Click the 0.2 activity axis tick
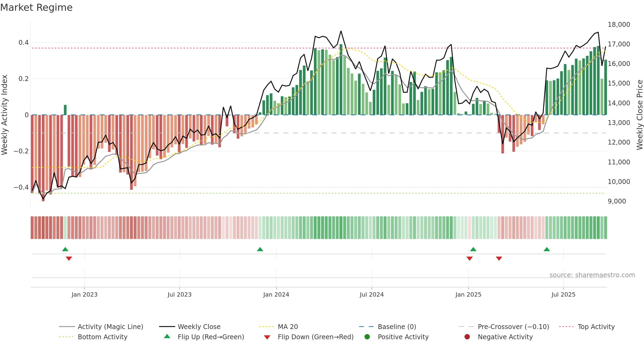 click(x=24, y=79)
